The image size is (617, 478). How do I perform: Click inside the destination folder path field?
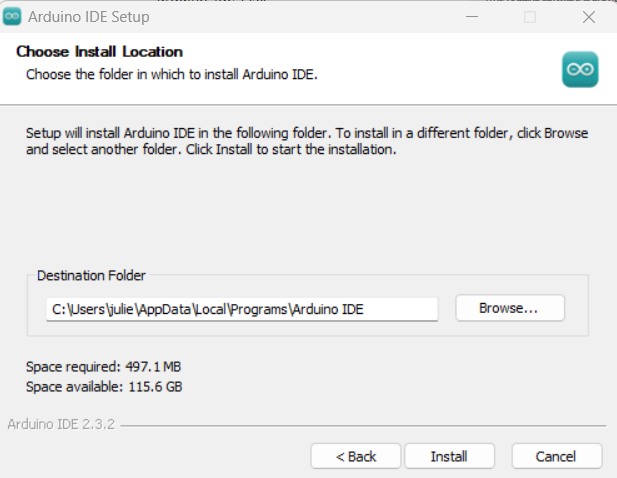[x=242, y=309]
